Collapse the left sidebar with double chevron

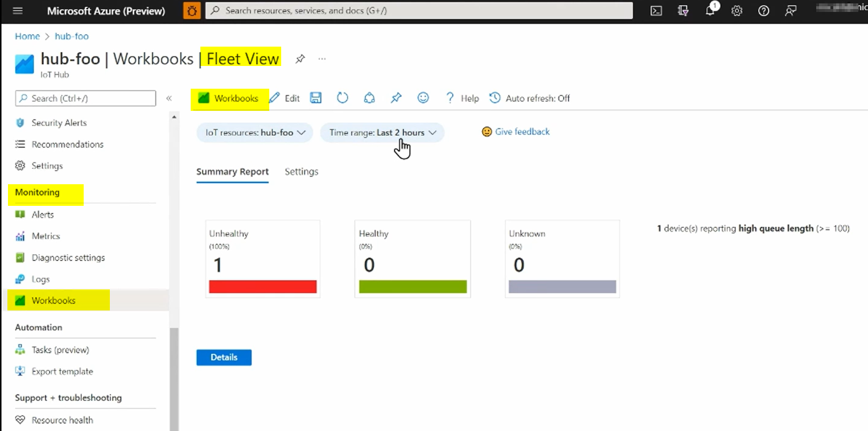pyautogui.click(x=169, y=98)
